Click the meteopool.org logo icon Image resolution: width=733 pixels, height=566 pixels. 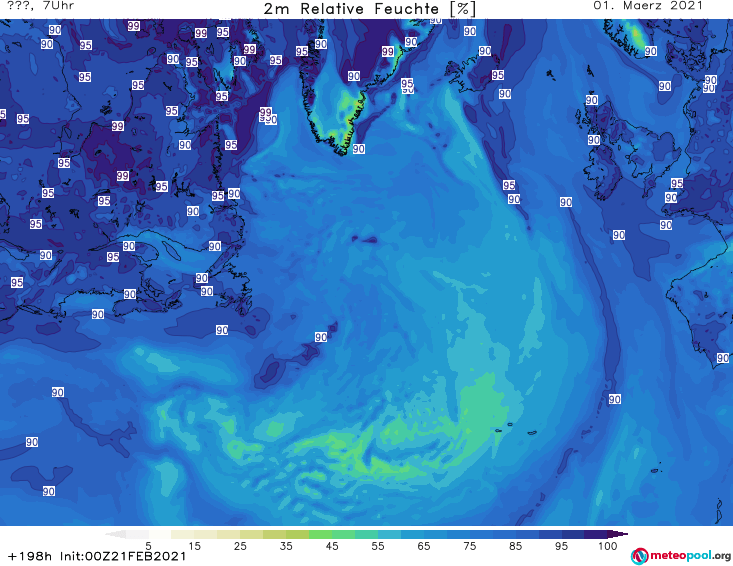pos(639,556)
